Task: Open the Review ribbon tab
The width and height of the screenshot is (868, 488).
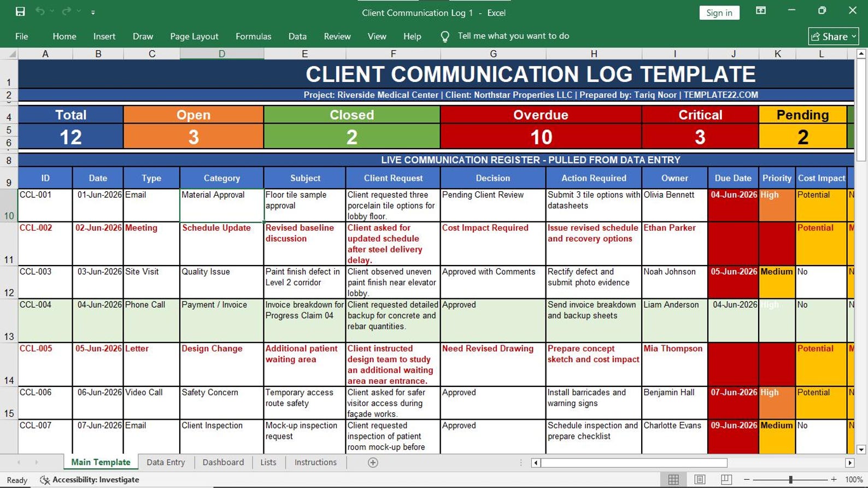Action: pyautogui.click(x=337, y=36)
